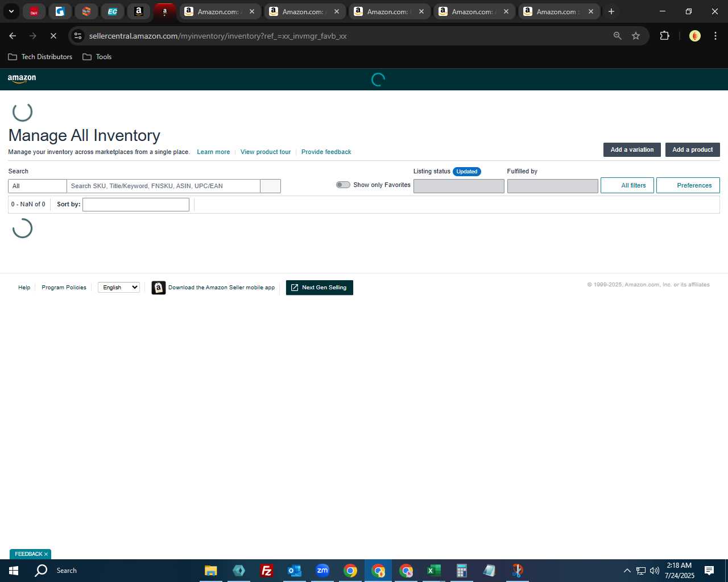Open Program Policies link
This screenshot has width=728, height=582.
64,288
